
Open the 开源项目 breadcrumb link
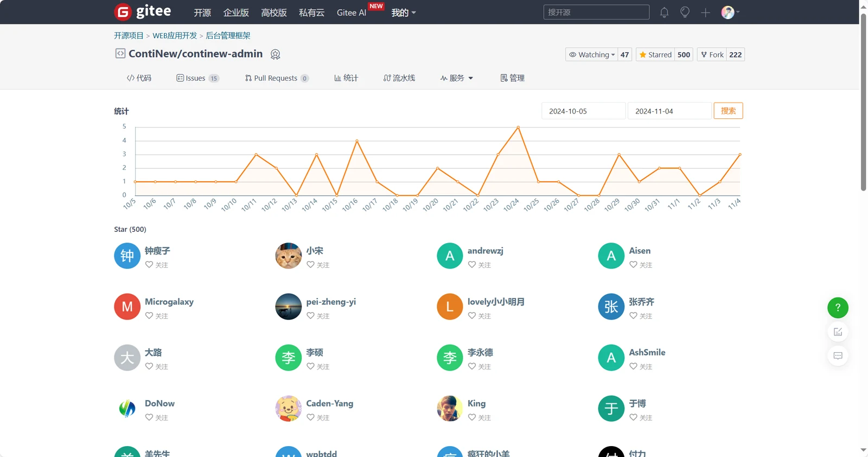click(129, 35)
